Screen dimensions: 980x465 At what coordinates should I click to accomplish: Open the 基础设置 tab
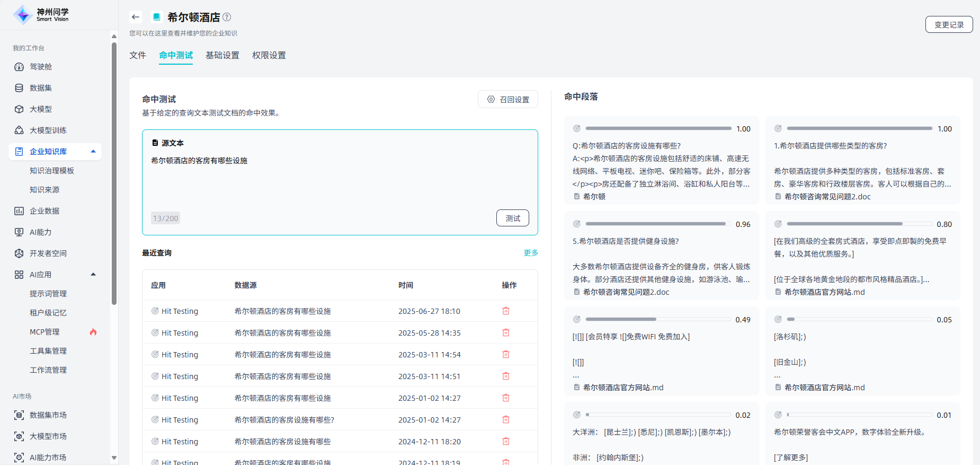pos(222,55)
